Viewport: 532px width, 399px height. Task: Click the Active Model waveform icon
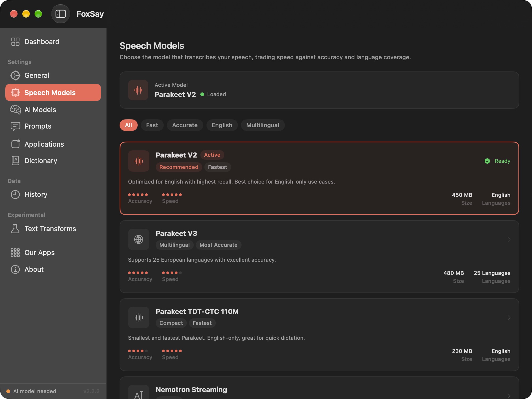click(x=138, y=90)
